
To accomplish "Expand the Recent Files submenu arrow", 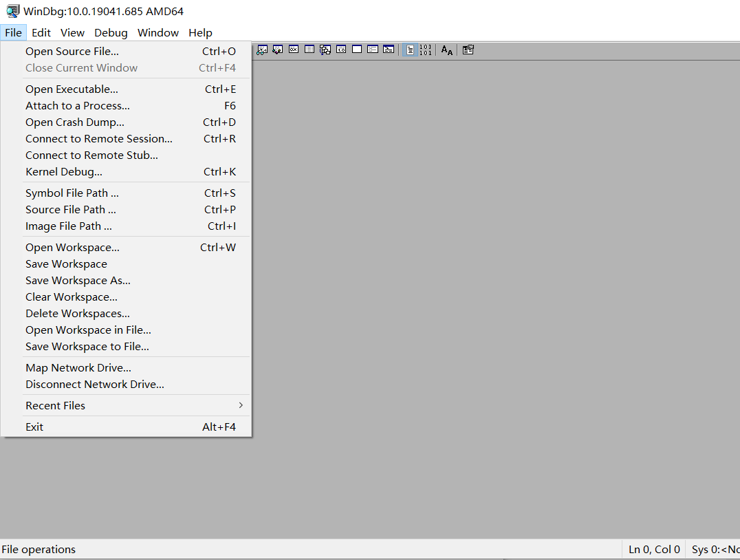I will [241, 405].
